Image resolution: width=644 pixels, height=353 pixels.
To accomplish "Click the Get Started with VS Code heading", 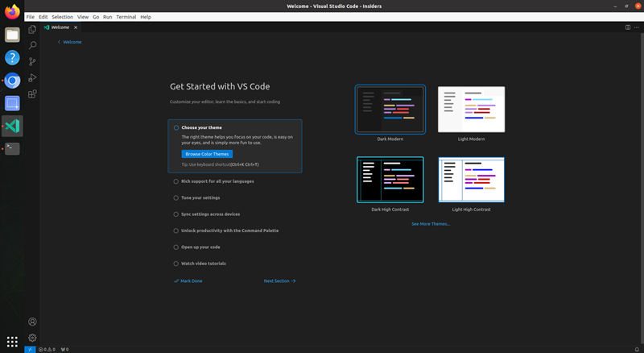I will click(x=220, y=86).
